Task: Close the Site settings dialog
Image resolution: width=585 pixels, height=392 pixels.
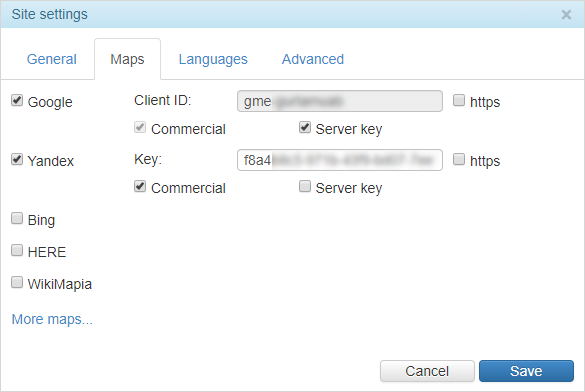Action: tap(566, 15)
